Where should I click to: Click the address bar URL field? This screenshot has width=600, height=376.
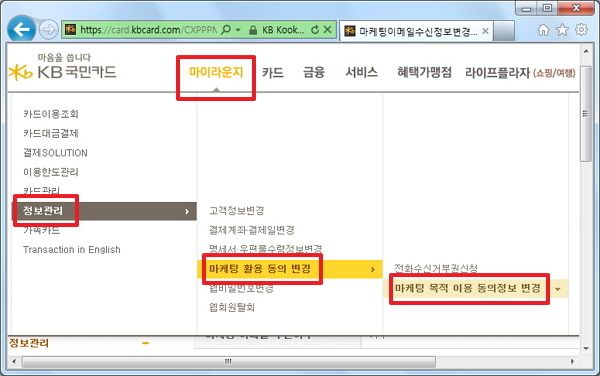[148, 29]
